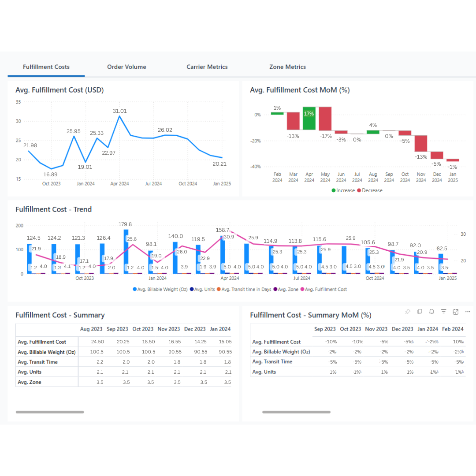Select the green April 2024 17% bar

pyautogui.click(x=309, y=118)
